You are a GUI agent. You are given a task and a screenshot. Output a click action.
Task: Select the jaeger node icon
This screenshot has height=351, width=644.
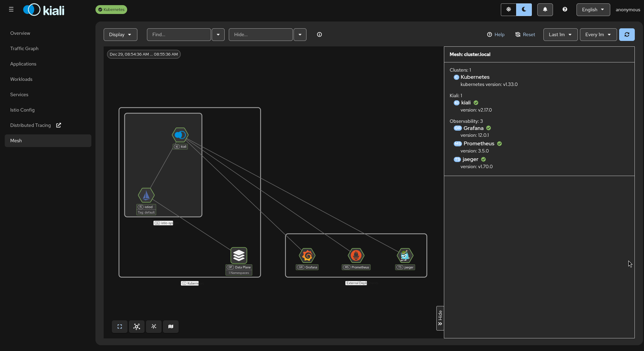pyautogui.click(x=405, y=255)
